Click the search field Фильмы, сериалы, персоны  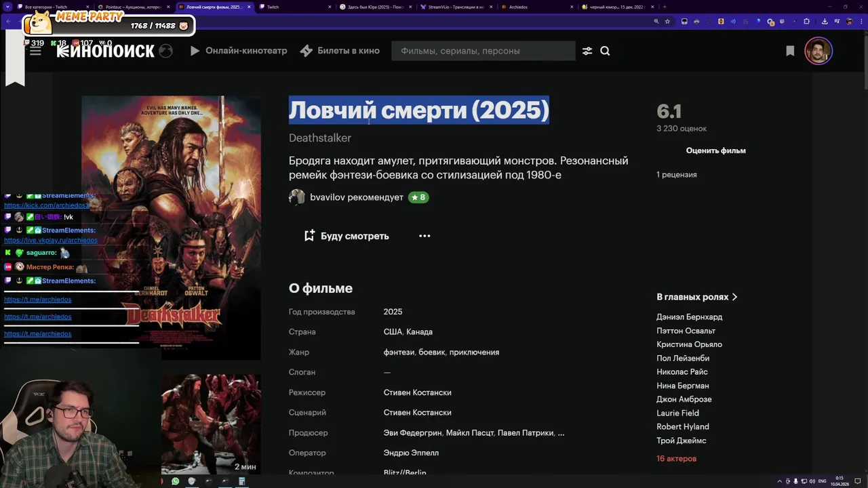[x=483, y=51]
